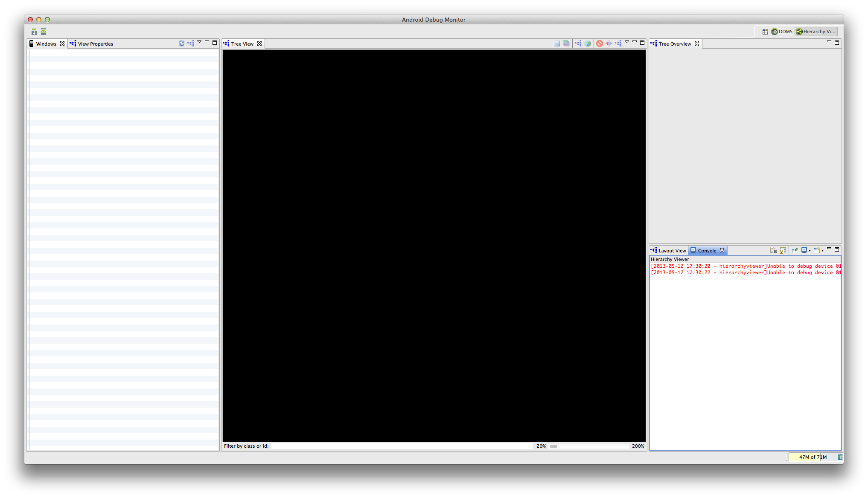Switch to the Hierarchy View perspective
Screen dimensions: 868x498
point(816,32)
